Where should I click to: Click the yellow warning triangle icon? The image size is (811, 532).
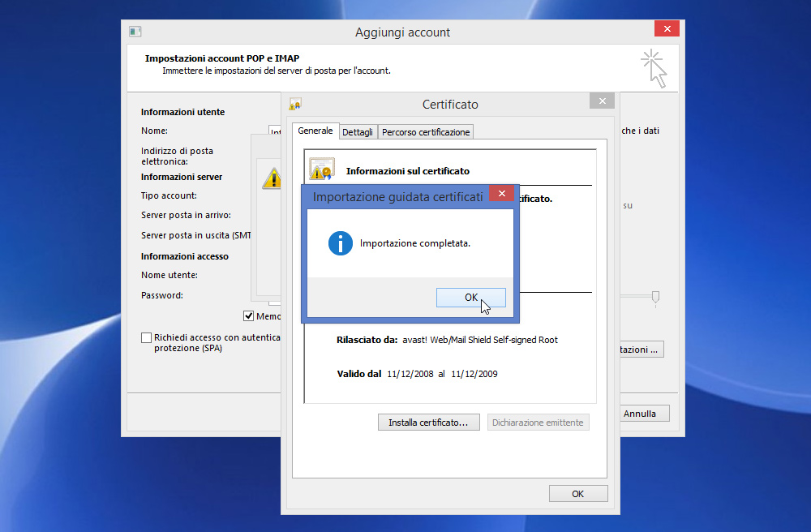[x=272, y=178]
